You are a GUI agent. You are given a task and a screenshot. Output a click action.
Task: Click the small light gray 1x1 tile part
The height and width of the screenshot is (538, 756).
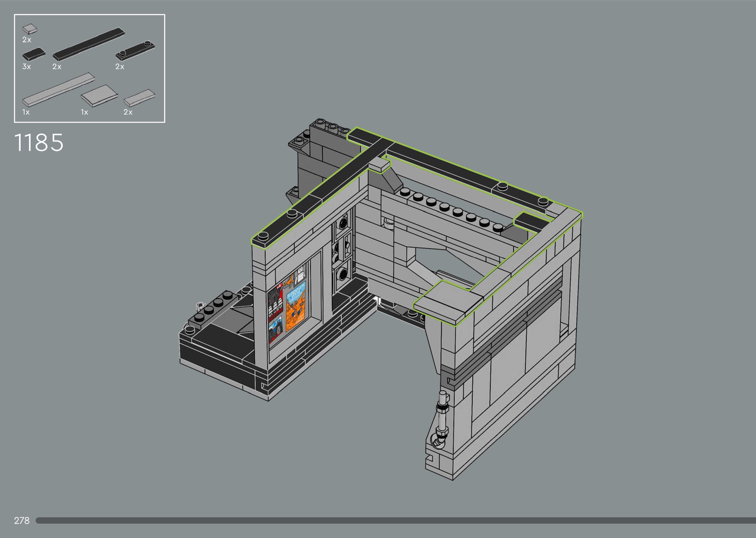[30, 29]
